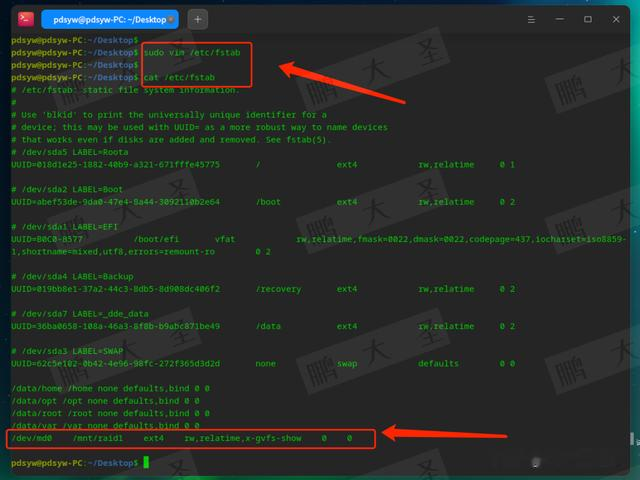Click 'shortname=mixed,utf8,errors=remount-ro' text
Image resolution: width=640 pixels, height=480 pixels.
point(118,252)
